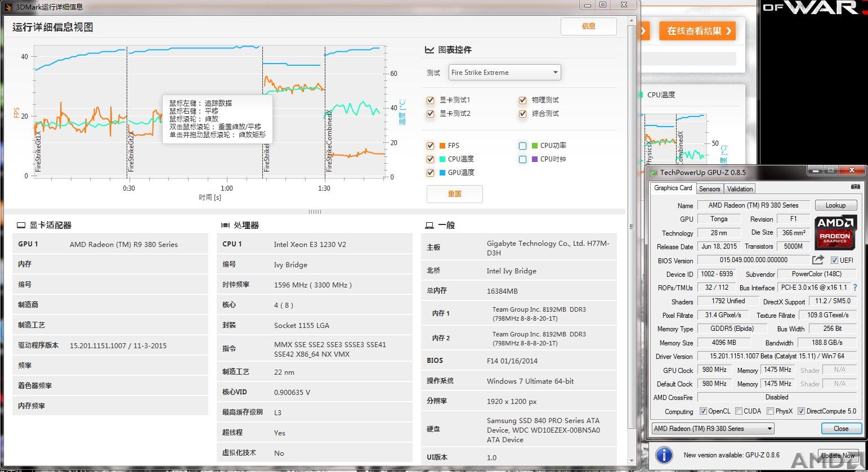868x472 pixels.
Task: Click the green CPU功率 color swatch
Action: click(x=535, y=146)
